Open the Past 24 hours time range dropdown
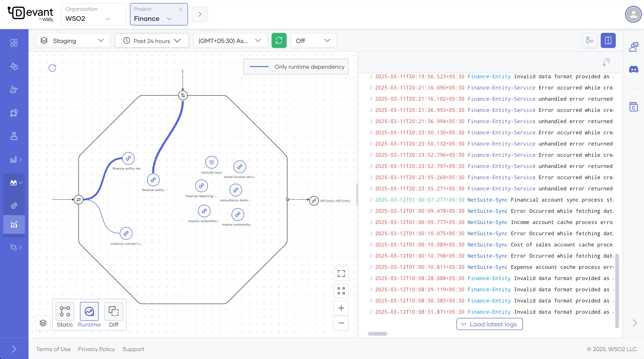The width and height of the screenshot is (644, 359). pos(152,41)
